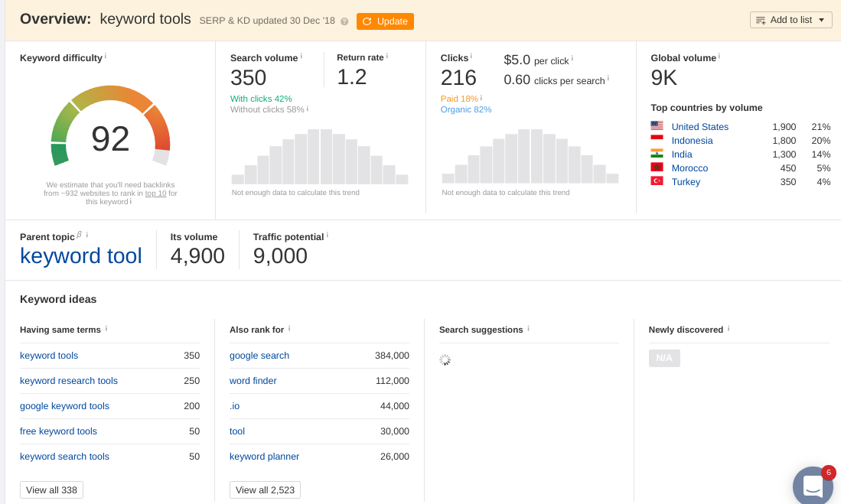Click the info icon next to Keyword difficulty
The height and width of the screenshot is (504, 841).
click(106, 56)
